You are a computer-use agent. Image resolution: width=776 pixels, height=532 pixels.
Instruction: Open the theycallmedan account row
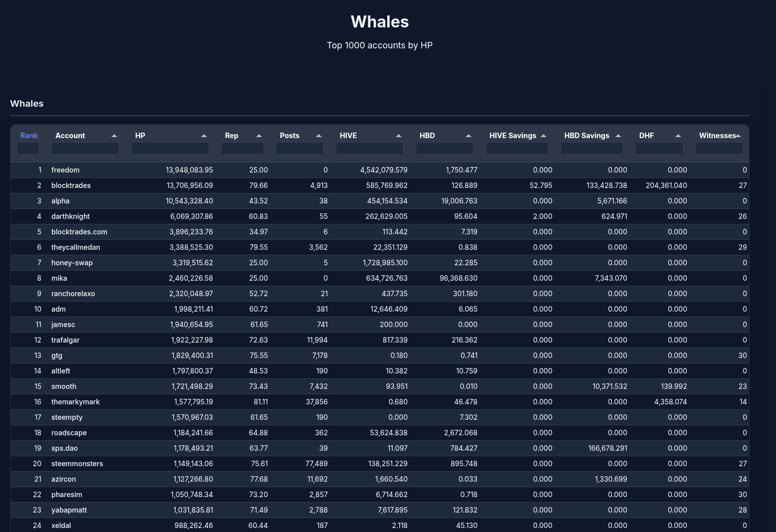coord(75,247)
